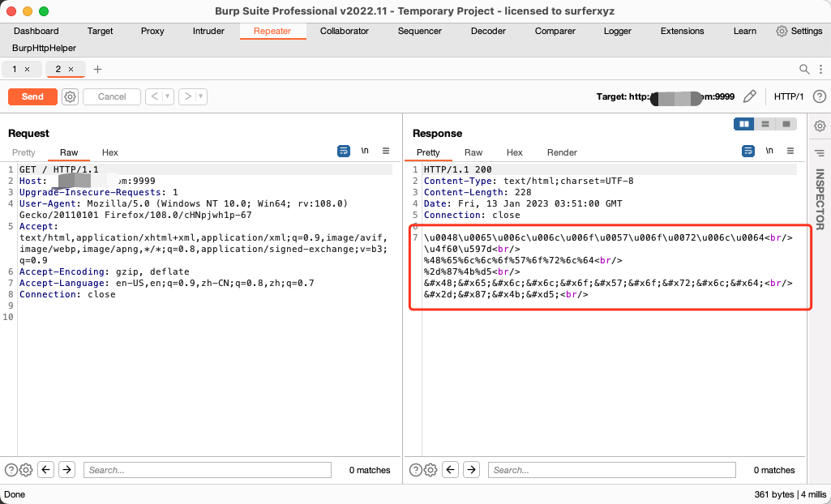Open the BurpHttpHelper tab

[44, 48]
